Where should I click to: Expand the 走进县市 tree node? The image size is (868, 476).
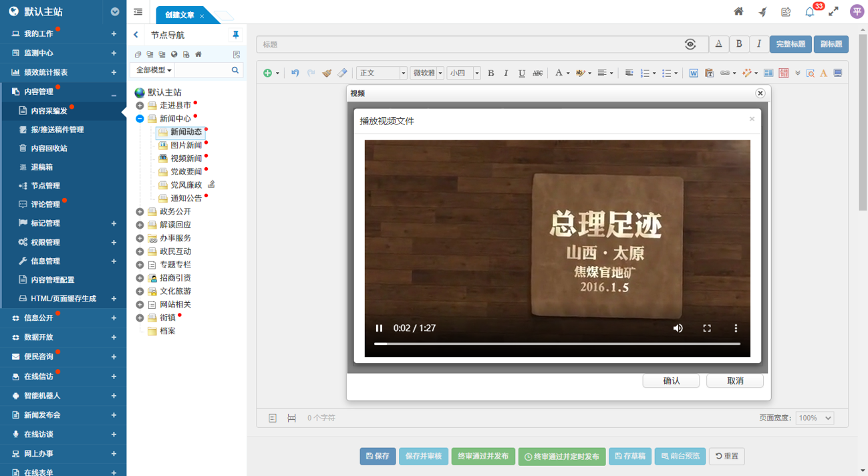click(140, 106)
